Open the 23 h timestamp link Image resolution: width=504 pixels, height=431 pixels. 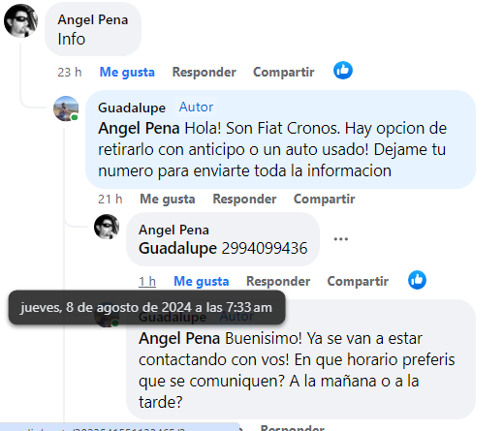point(70,72)
